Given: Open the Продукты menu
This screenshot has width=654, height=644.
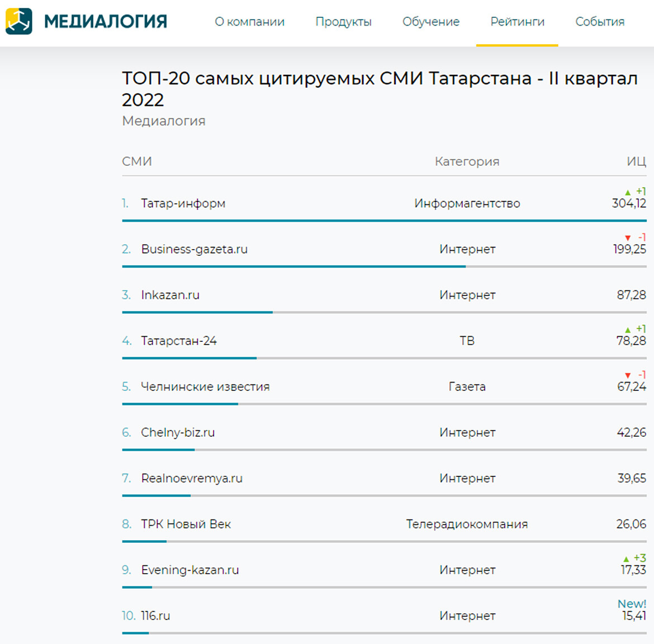Looking at the screenshot, I should [x=343, y=22].
